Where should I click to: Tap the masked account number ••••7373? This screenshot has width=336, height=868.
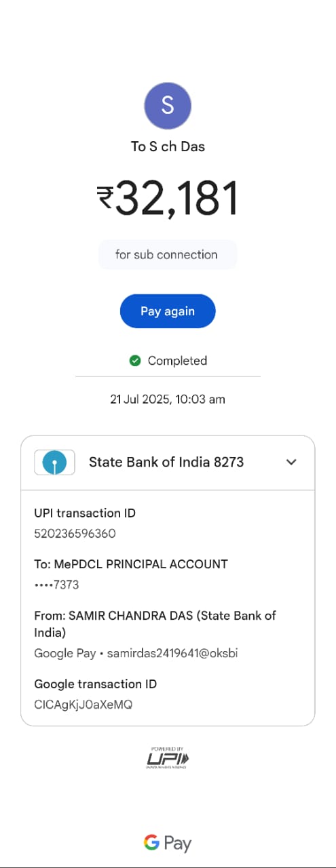[56, 585]
